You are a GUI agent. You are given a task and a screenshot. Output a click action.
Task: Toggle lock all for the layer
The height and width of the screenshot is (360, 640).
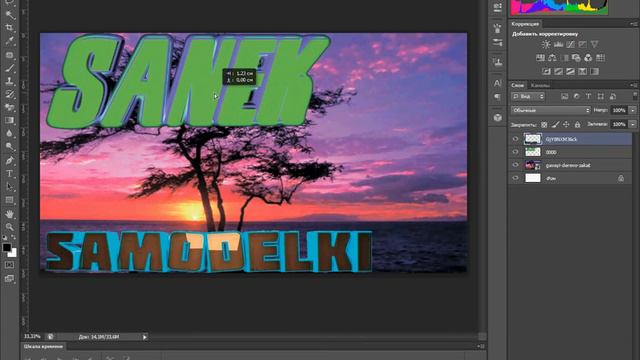(577, 124)
